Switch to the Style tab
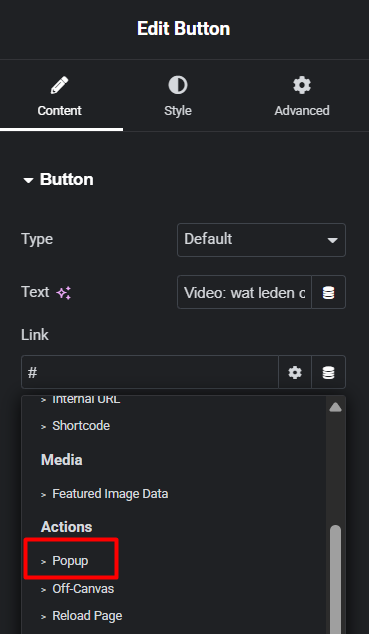Viewport: 369px width, 634px height. click(x=178, y=97)
